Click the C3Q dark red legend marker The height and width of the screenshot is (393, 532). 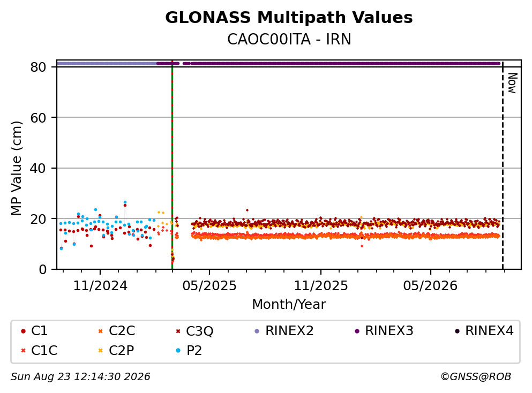[x=178, y=331]
